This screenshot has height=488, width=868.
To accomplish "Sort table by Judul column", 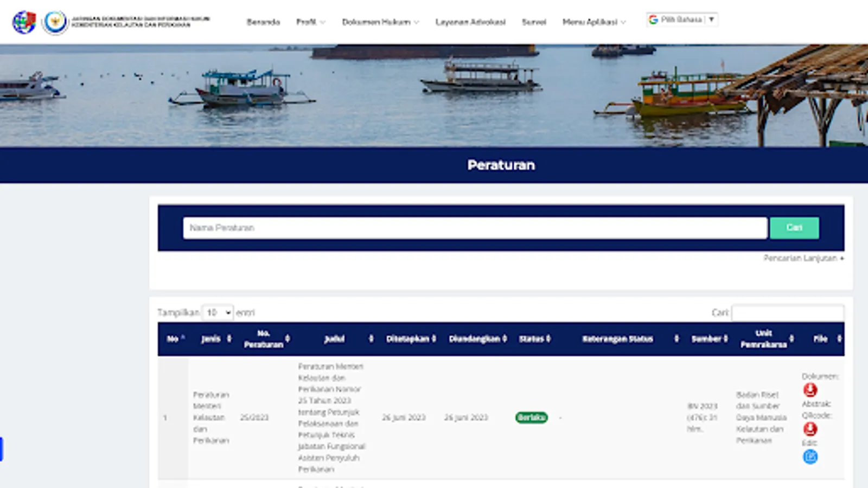I will (x=336, y=339).
